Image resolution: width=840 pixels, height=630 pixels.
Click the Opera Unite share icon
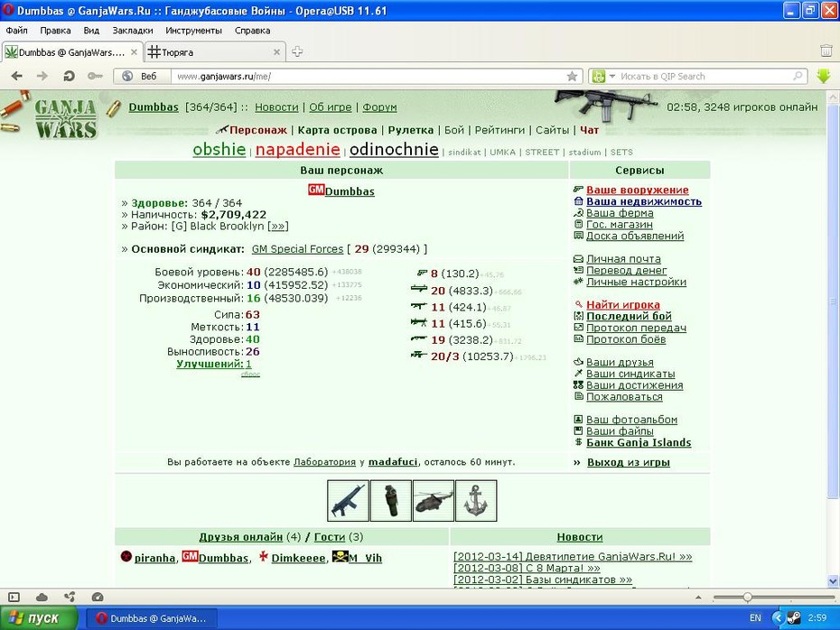[70, 597]
